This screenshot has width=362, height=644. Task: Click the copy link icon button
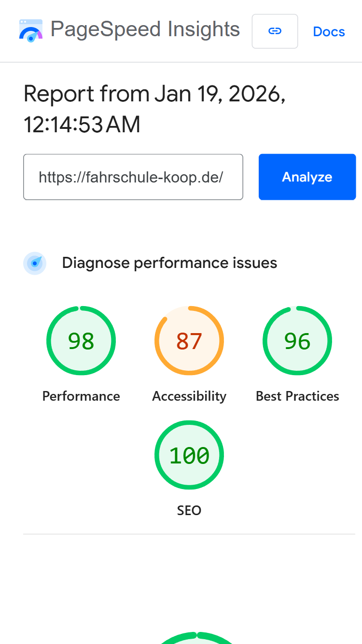[275, 31]
